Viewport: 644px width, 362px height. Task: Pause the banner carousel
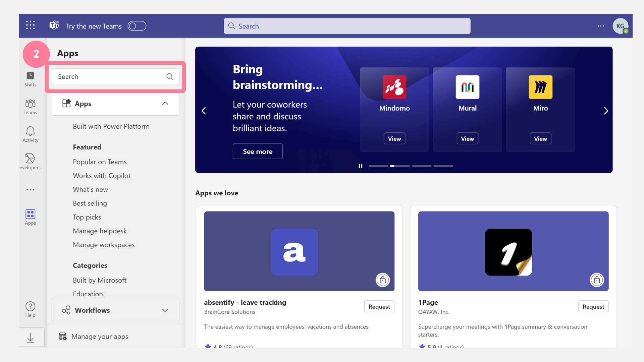pyautogui.click(x=360, y=166)
